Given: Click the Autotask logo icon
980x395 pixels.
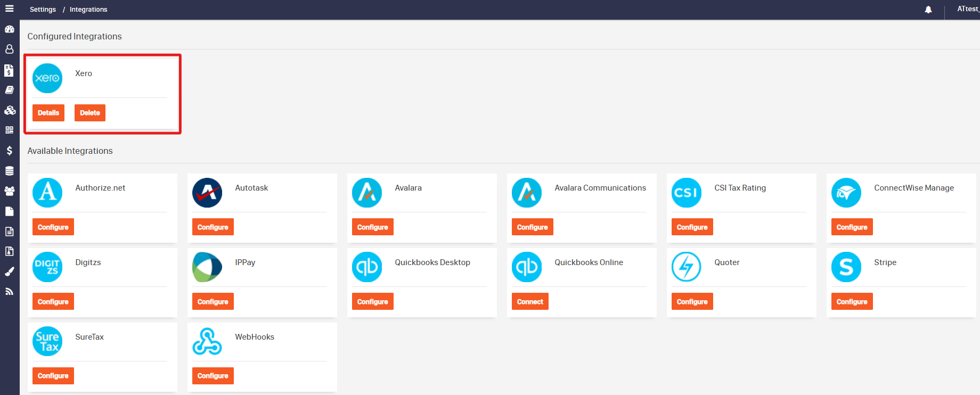Looking at the screenshot, I should pos(207,193).
